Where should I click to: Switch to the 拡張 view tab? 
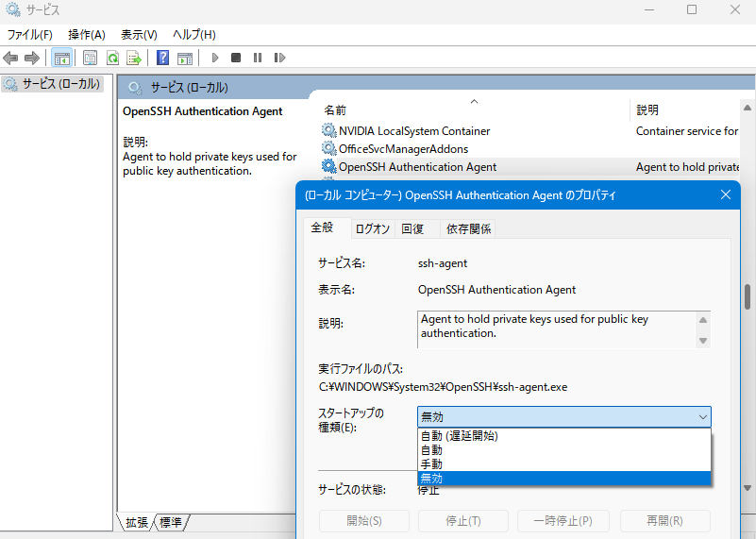[x=137, y=522]
